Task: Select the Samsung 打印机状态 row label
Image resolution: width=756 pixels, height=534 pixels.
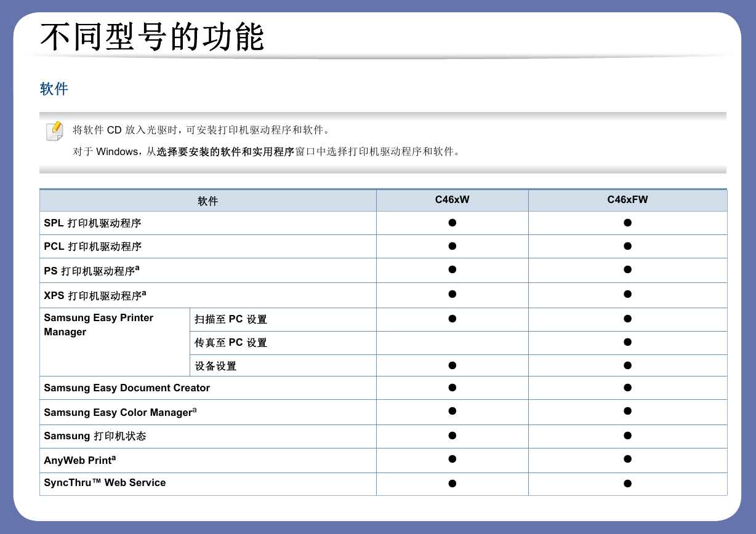Action: 95,436
